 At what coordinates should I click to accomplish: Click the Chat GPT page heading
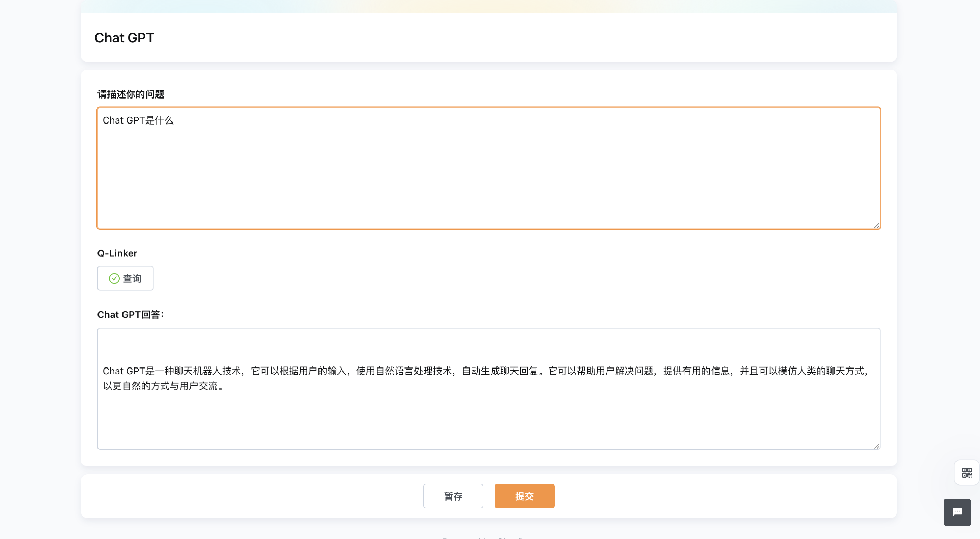click(x=124, y=38)
